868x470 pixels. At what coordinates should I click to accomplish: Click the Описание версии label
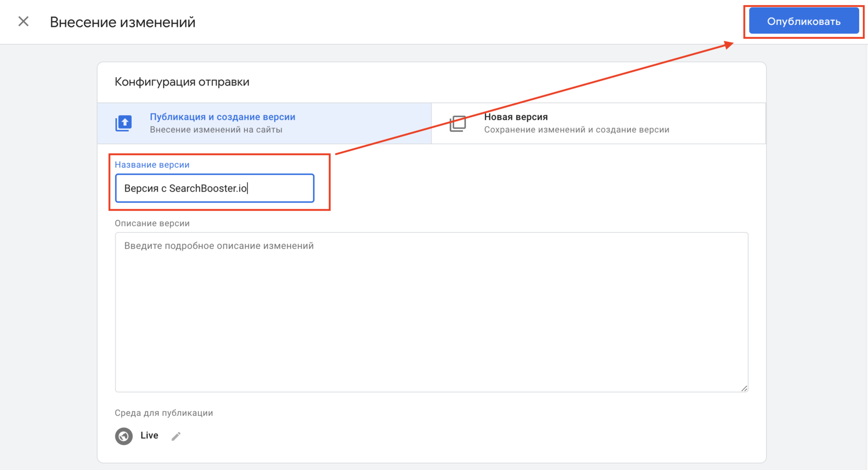tap(152, 224)
